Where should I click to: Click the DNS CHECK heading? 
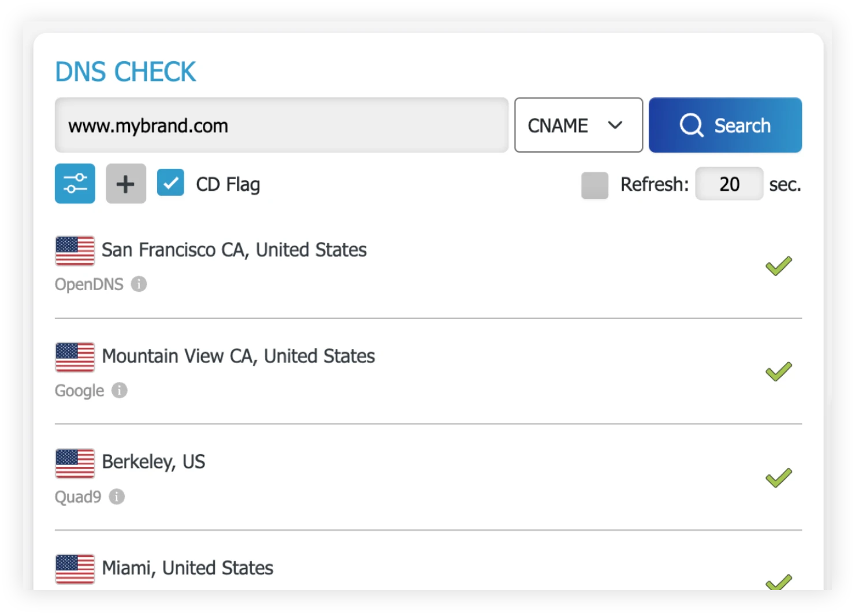[x=125, y=72]
